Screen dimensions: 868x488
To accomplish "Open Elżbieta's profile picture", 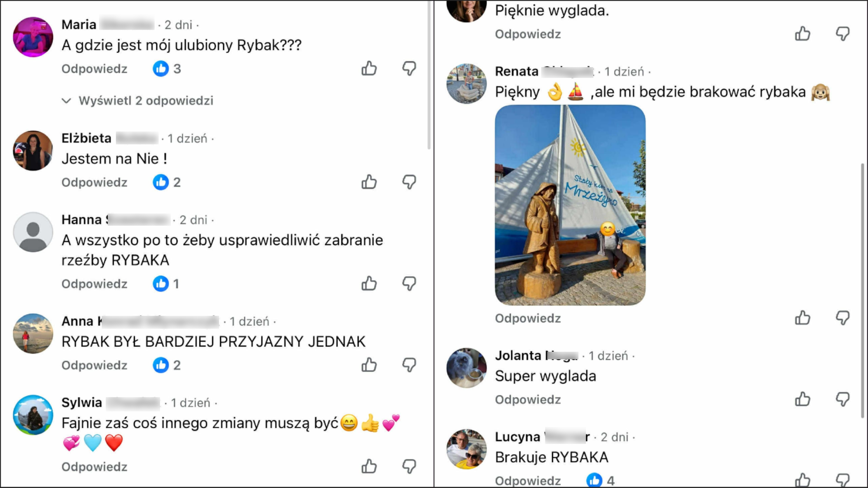I will point(33,150).
